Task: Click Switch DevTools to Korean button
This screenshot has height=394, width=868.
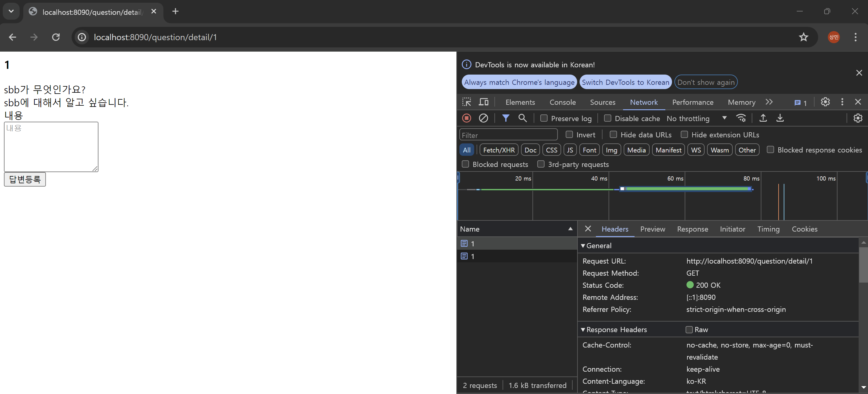Action: [x=625, y=82]
